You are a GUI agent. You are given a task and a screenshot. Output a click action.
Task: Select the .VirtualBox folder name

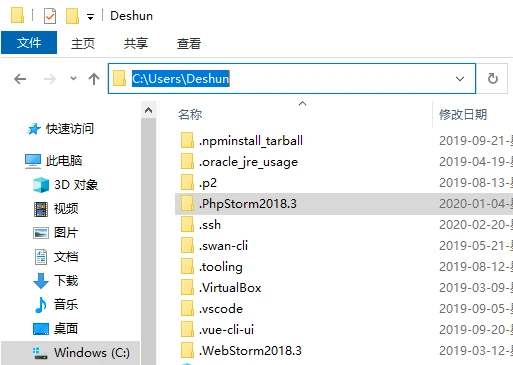230,288
